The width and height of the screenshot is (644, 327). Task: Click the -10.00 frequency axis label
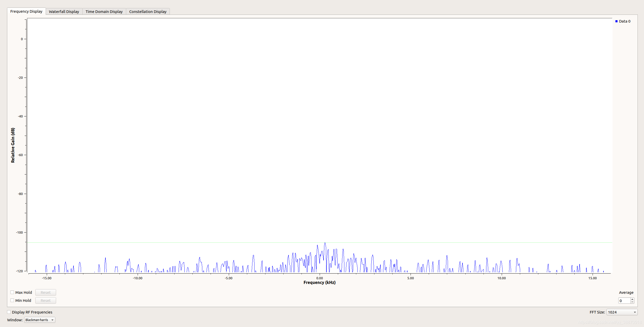tap(138, 278)
